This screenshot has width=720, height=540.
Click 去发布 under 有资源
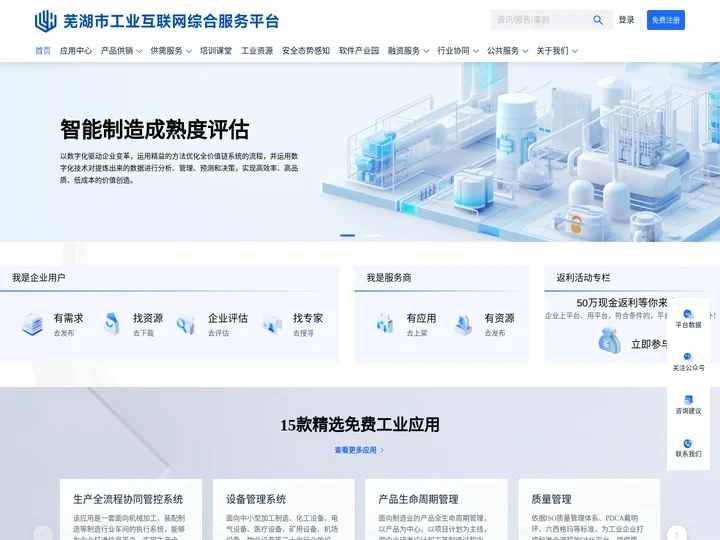click(495, 333)
